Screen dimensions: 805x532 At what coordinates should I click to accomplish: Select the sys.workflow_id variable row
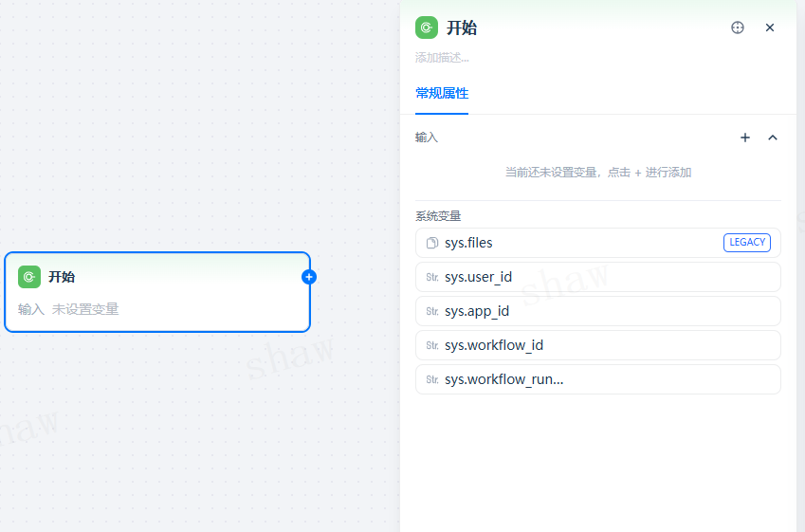(597, 345)
